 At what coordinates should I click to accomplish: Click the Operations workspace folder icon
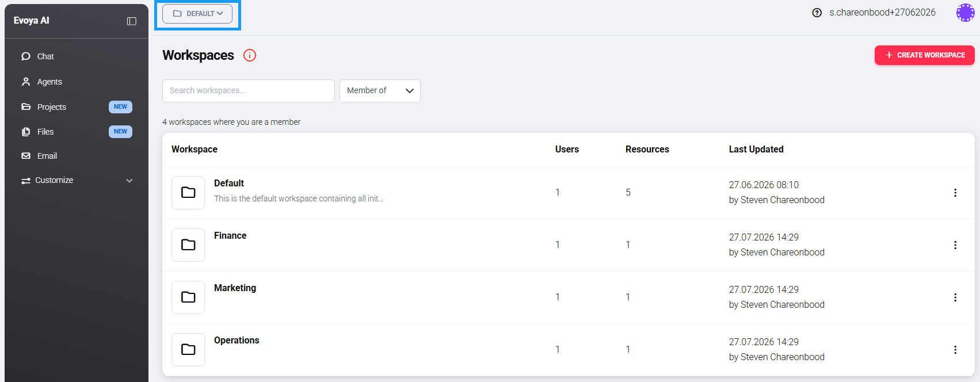point(188,350)
